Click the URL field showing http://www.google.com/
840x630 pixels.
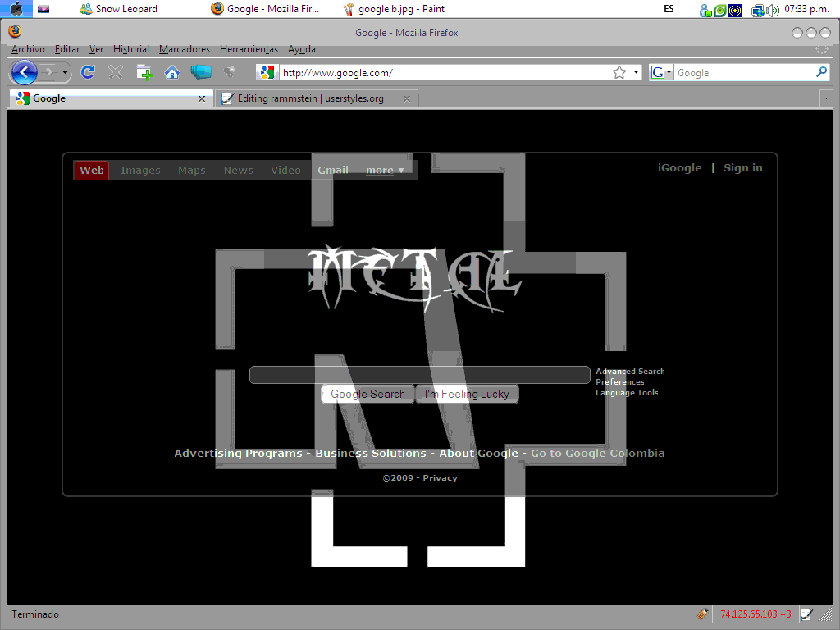pos(445,73)
